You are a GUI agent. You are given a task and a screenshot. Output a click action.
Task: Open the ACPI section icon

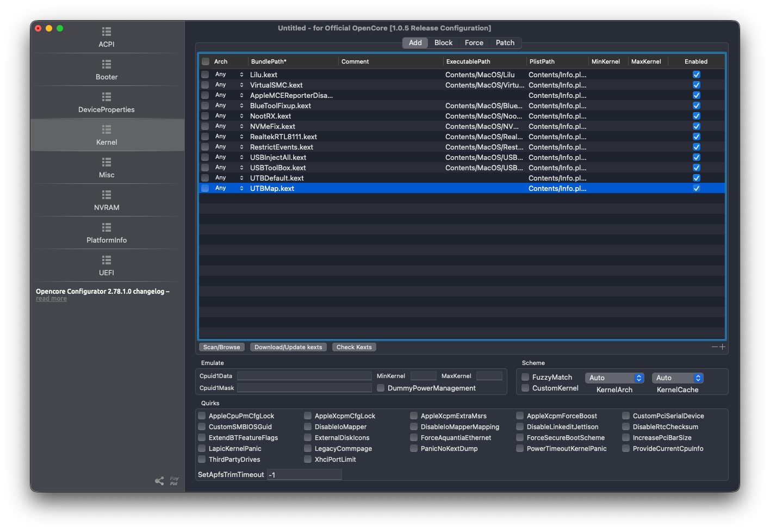point(107,32)
